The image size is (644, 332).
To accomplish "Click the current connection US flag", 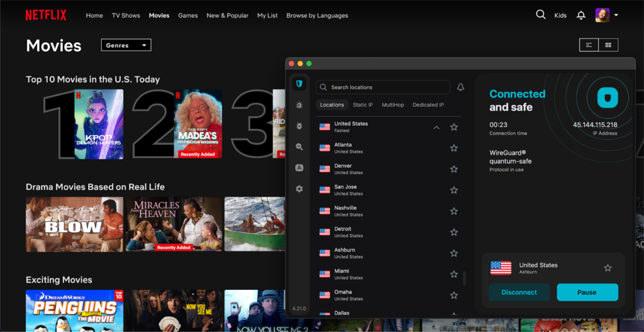I will click(x=501, y=268).
